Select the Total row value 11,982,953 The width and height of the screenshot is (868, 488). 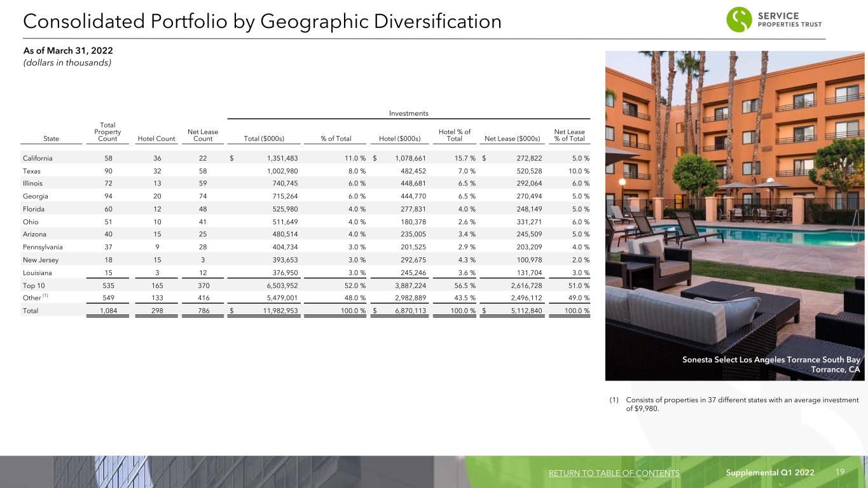pos(275,311)
